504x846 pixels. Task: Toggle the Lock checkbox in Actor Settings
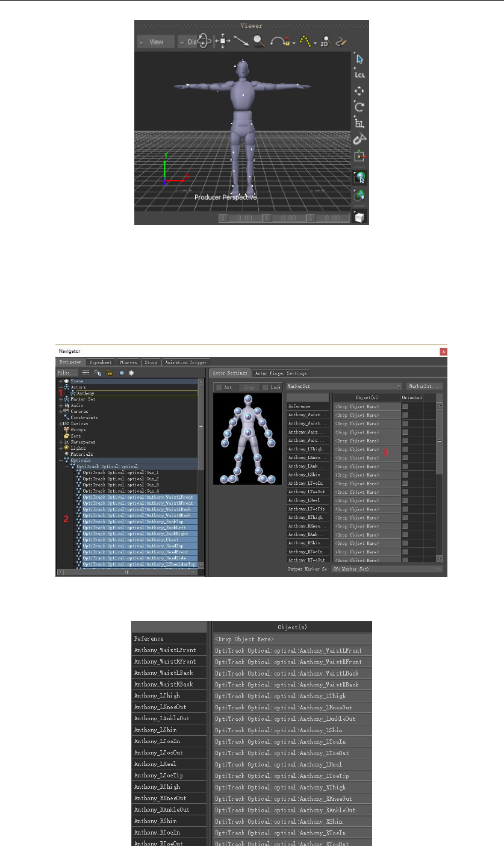(x=266, y=387)
